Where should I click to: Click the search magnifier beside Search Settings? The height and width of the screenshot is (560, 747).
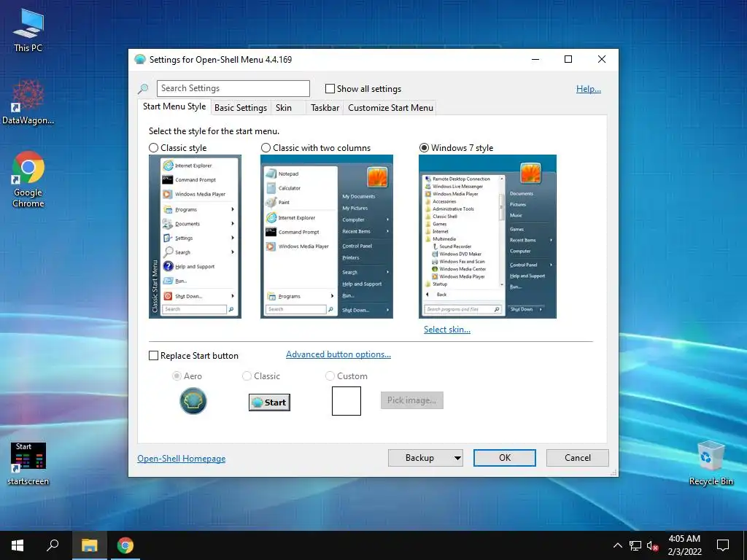(x=143, y=88)
